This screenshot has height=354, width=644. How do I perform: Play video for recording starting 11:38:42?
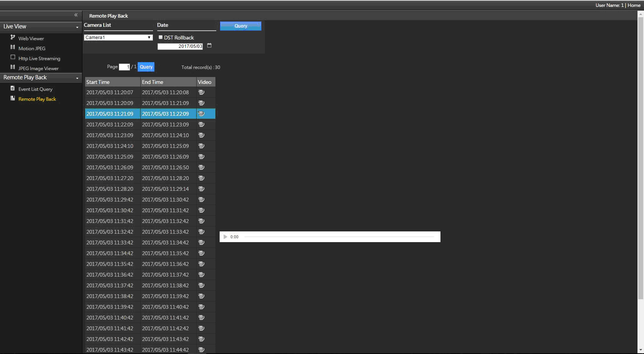coord(201,296)
